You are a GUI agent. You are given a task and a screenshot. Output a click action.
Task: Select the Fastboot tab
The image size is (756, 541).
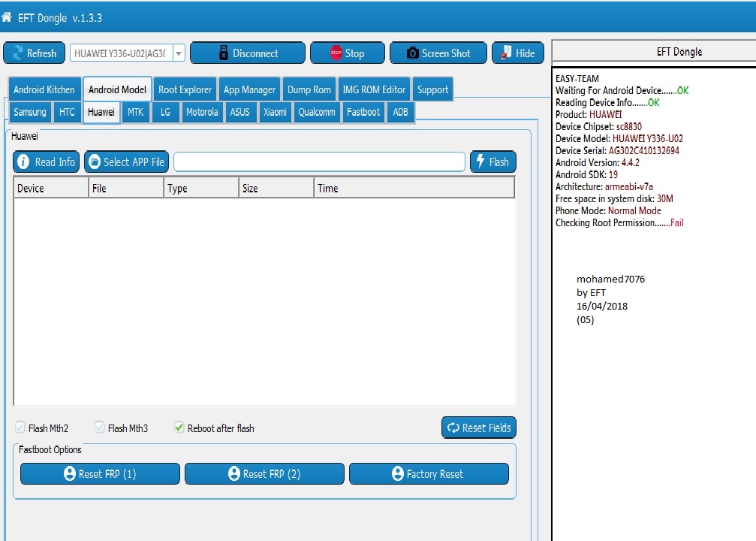coord(363,112)
